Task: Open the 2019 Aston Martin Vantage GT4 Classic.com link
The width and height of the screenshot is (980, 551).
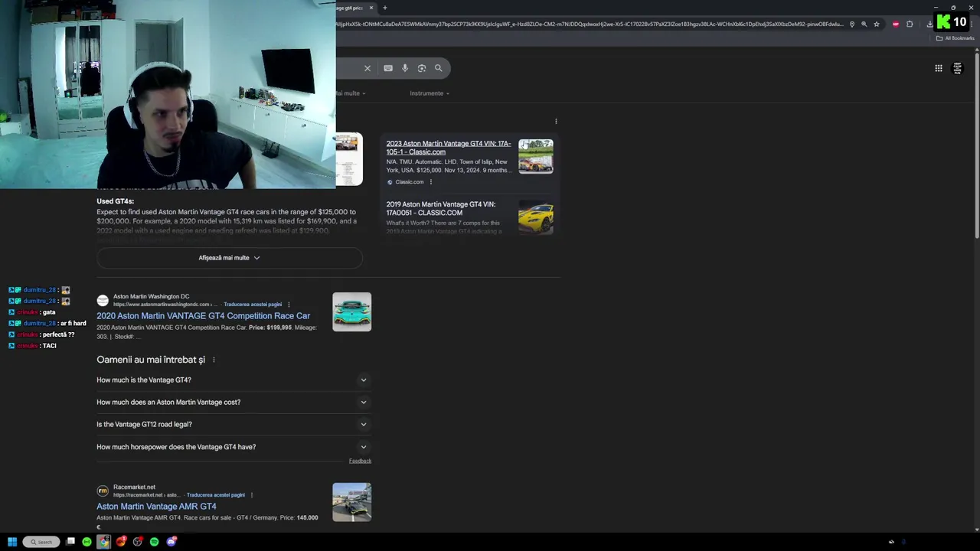Action: click(441, 208)
